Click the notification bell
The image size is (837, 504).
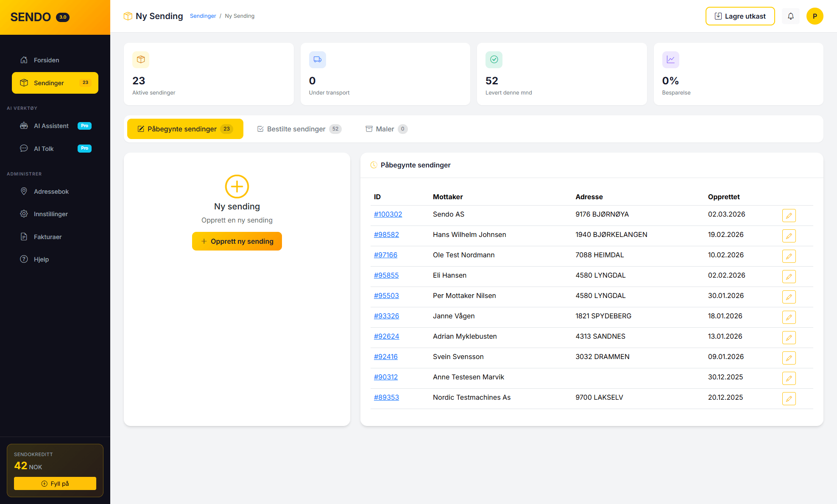(790, 16)
